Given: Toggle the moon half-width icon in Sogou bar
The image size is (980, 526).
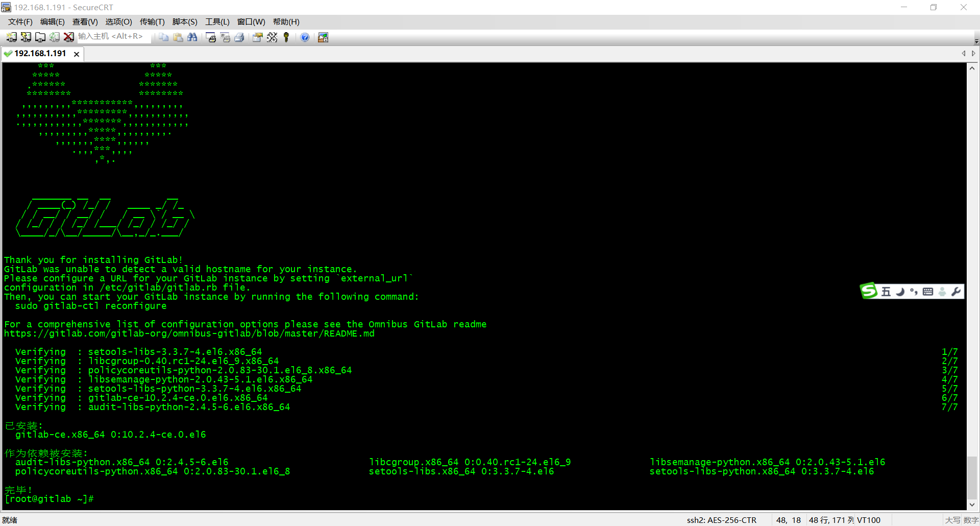Looking at the screenshot, I should (x=900, y=292).
